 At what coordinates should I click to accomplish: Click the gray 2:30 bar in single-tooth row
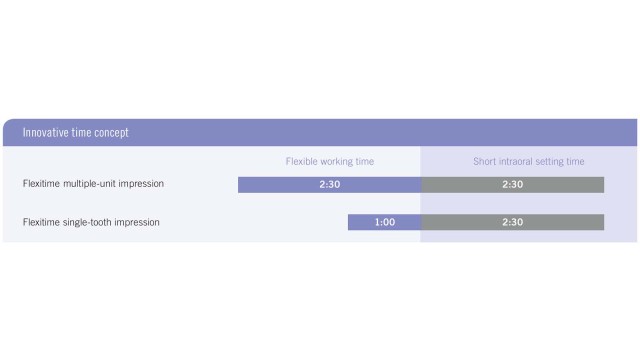pyautogui.click(x=512, y=222)
